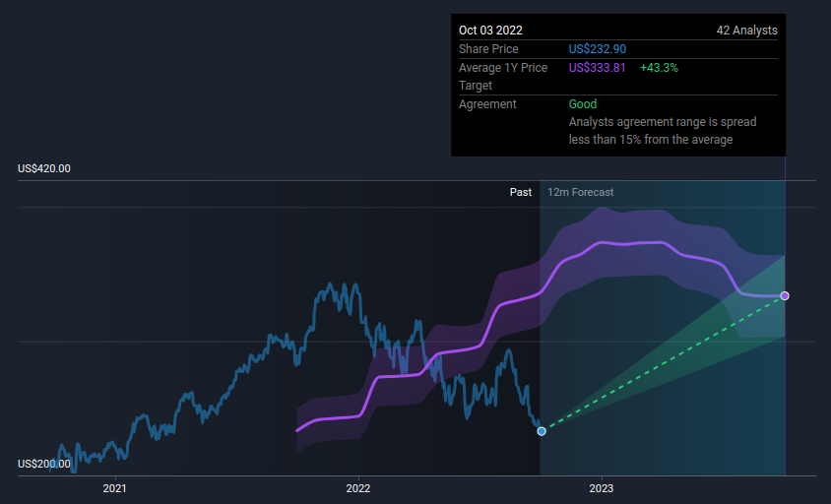831x504 pixels.
Task: Select the 2021 x-axis label
Action: tap(114, 488)
